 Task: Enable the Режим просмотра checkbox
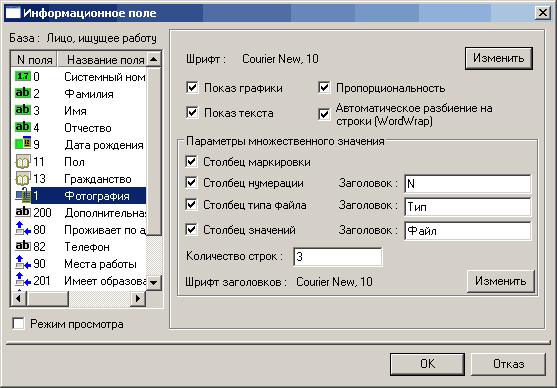click(x=18, y=324)
